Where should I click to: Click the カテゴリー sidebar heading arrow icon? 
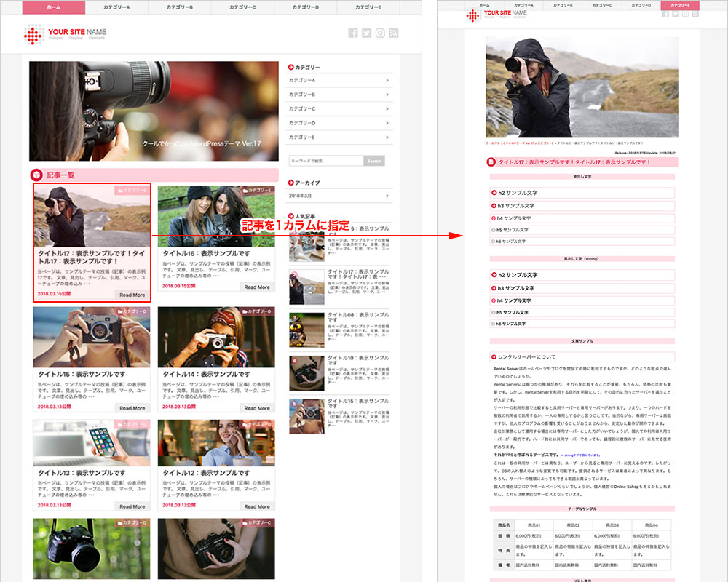290,67
